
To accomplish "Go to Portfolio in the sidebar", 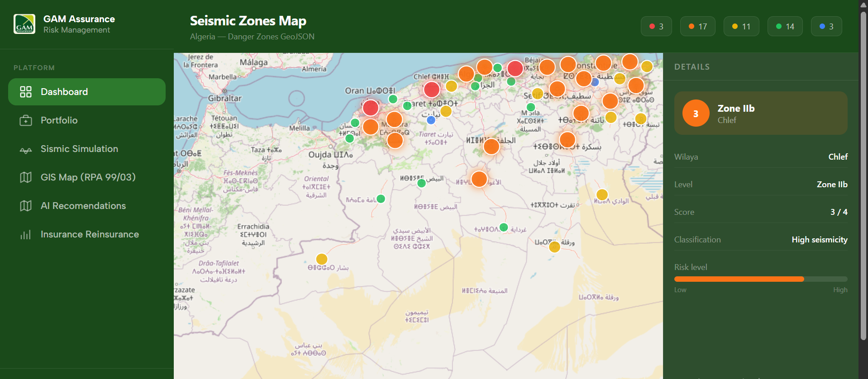I will point(87,120).
